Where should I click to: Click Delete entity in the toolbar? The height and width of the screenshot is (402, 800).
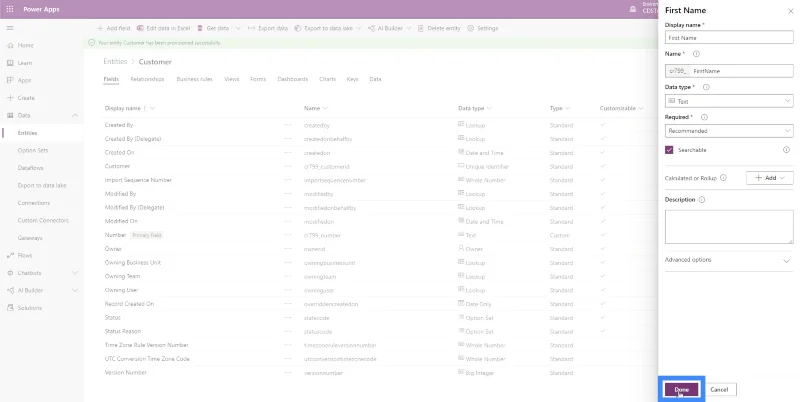[439, 28]
